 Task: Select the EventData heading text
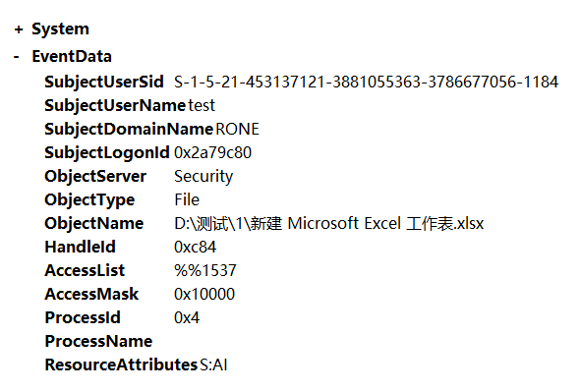[x=72, y=57]
